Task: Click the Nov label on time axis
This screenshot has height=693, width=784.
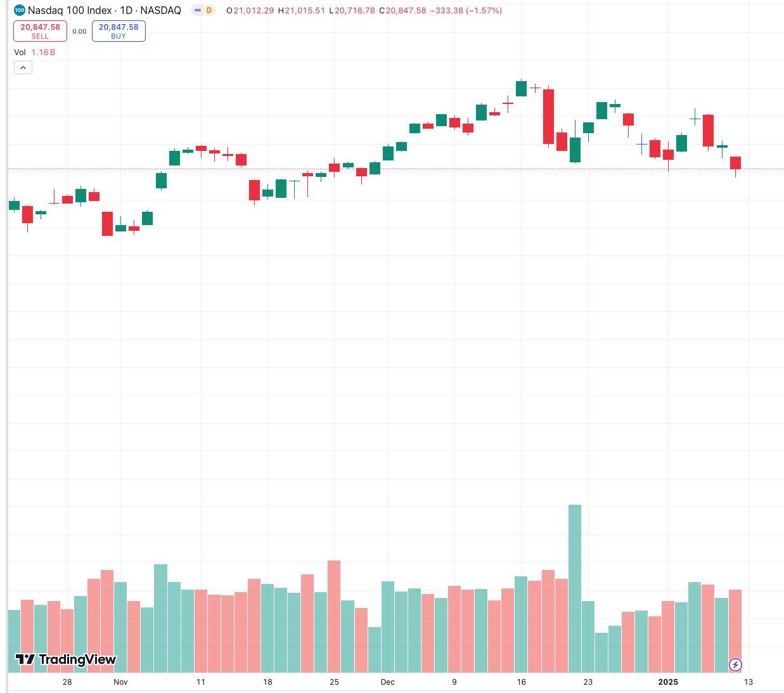Action: [120, 682]
